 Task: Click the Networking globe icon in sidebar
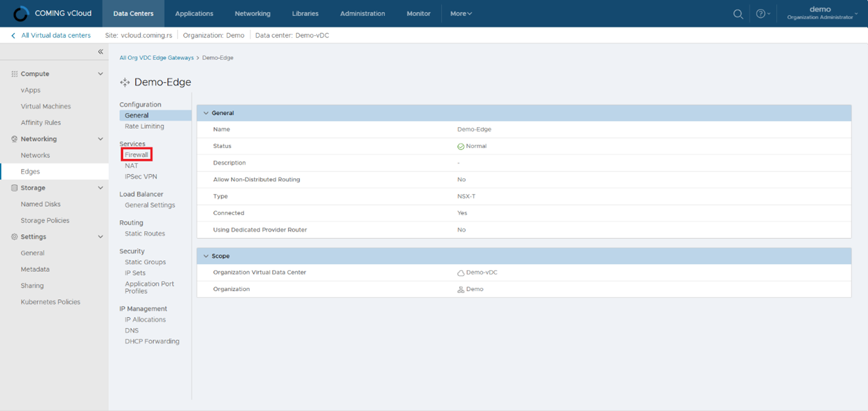pos(13,139)
